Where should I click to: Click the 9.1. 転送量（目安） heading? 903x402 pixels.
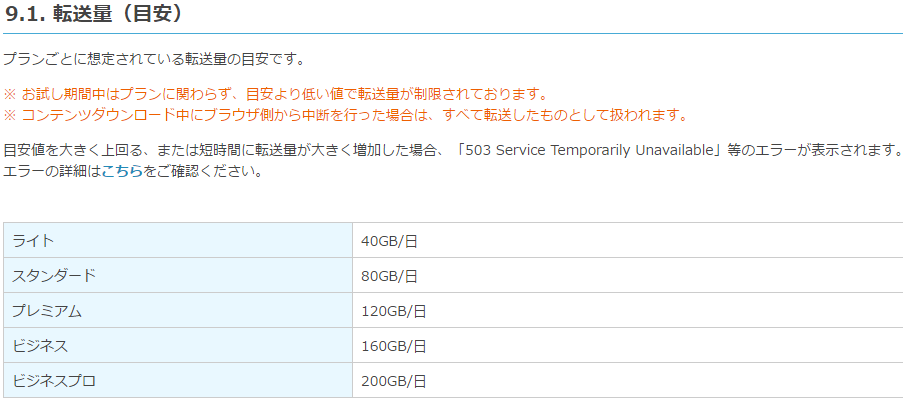coord(93,16)
